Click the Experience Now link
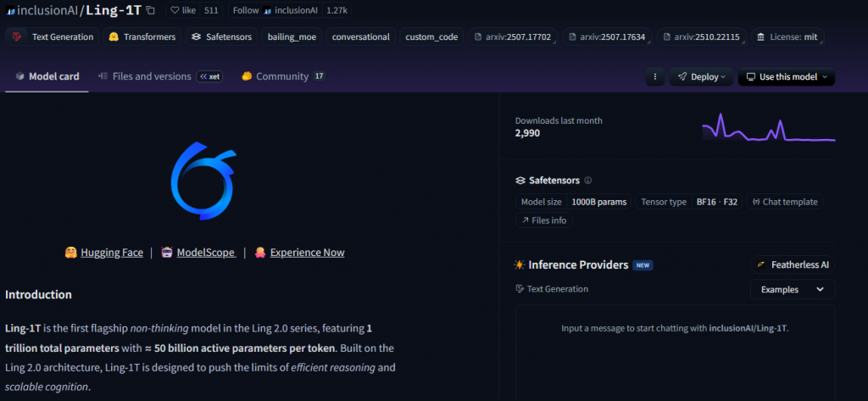This screenshot has height=401, width=868. (307, 253)
